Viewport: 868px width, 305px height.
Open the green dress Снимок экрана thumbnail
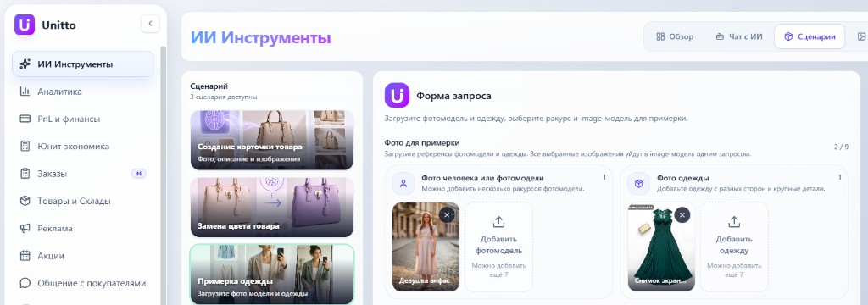661,247
